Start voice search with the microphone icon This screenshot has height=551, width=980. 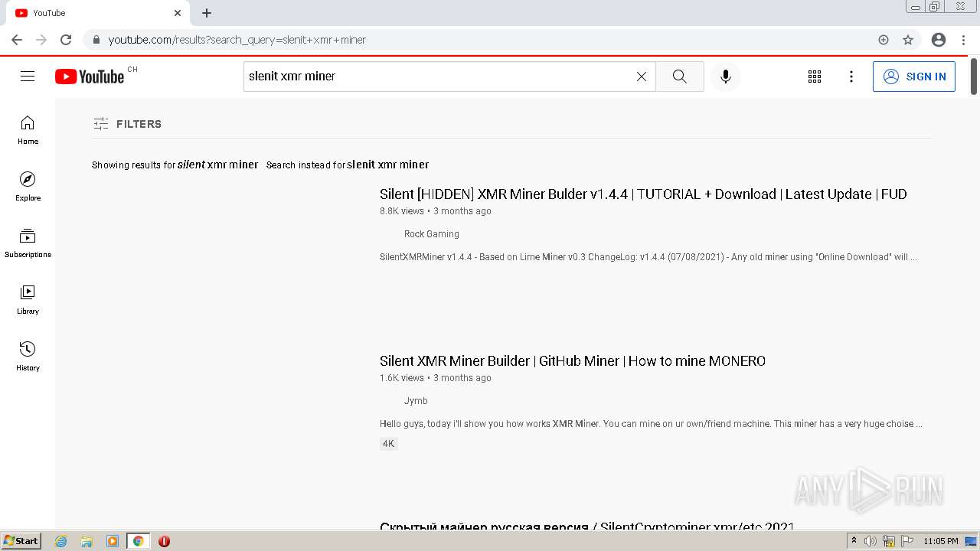point(726,77)
